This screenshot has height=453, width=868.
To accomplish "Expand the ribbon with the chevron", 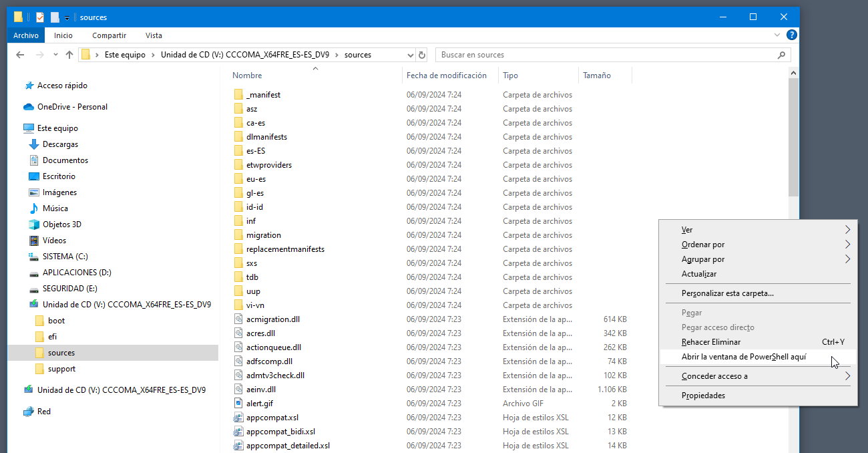I will click(777, 35).
